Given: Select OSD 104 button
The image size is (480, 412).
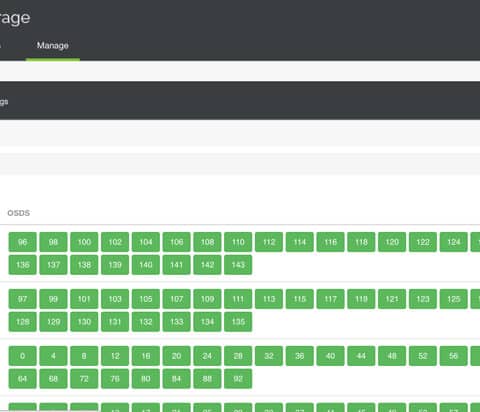Looking at the screenshot, I should tap(146, 242).
